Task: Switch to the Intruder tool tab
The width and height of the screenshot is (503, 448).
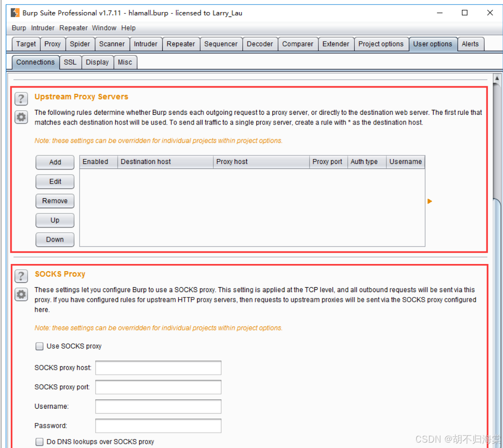Action: click(x=146, y=44)
